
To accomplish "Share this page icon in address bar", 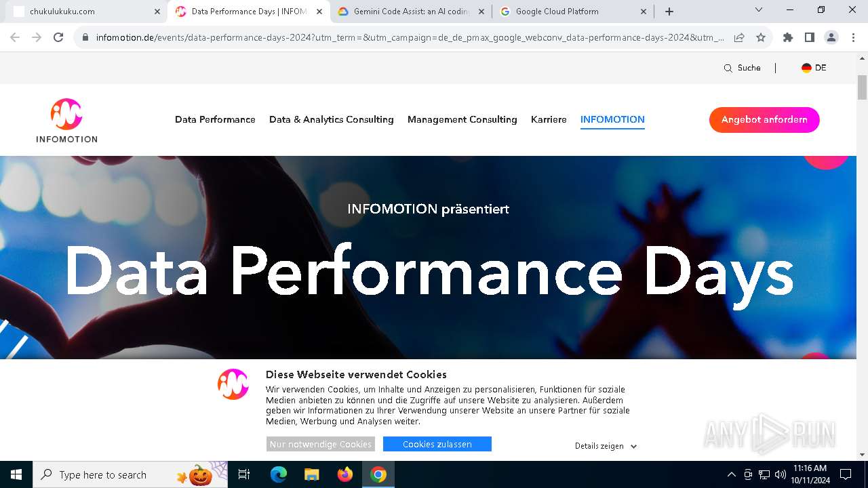I will [739, 37].
